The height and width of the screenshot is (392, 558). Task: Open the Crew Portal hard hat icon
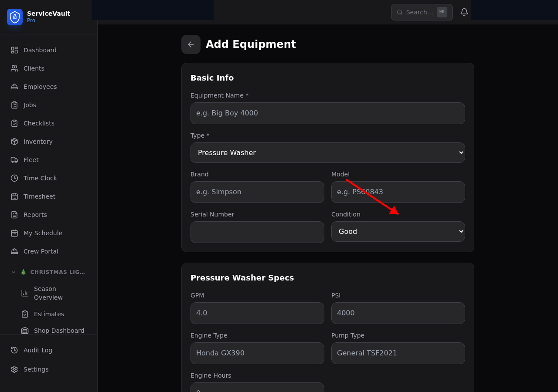14,251
